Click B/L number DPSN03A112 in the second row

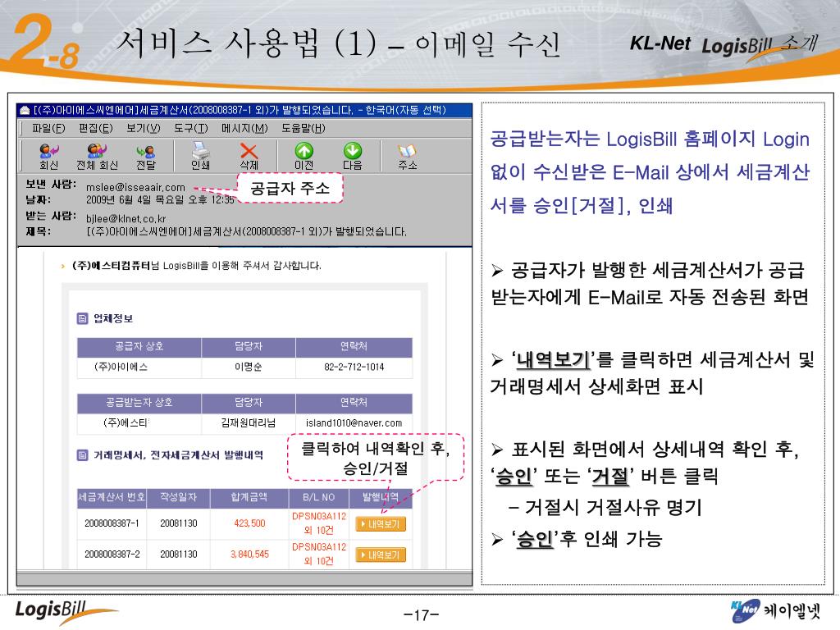[319, 547]
